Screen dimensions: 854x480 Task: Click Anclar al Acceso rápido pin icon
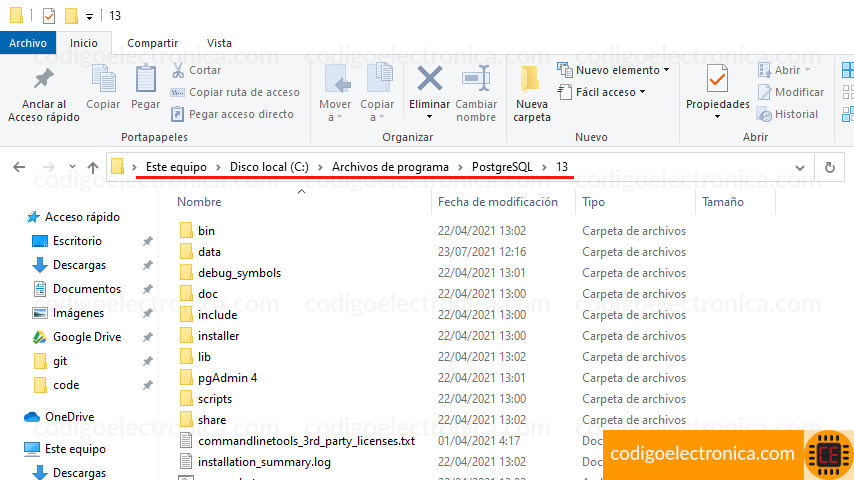click(43, 79)
